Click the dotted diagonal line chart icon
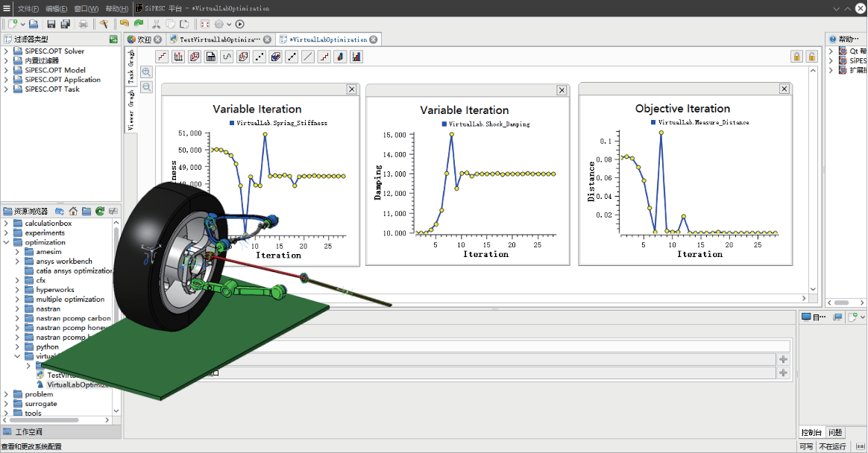Screen dimensions: 868x453 [292, 57]
